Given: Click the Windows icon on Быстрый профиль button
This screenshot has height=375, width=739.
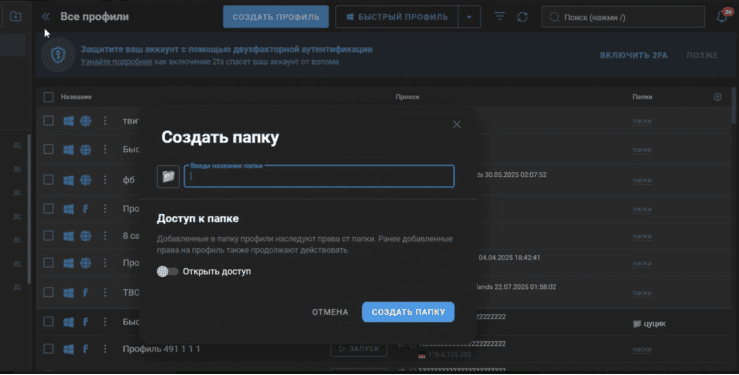Looking at the screenshot, I should point(350,17).
